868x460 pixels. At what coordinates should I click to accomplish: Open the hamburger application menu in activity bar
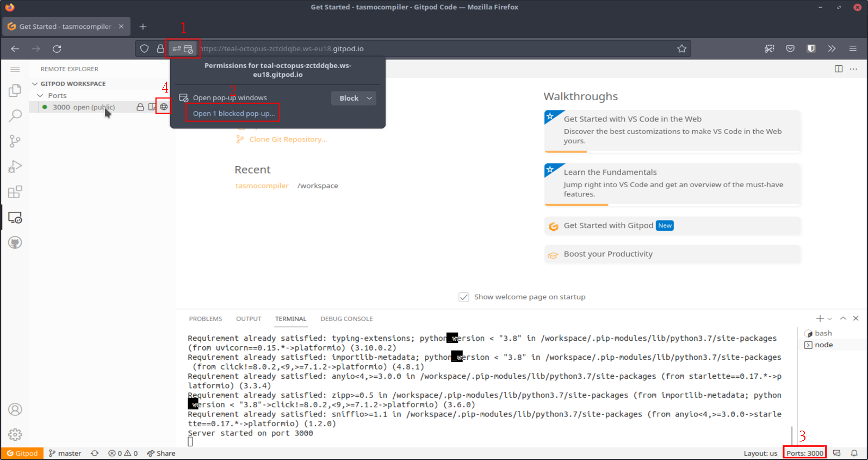[x=15, y=69]
